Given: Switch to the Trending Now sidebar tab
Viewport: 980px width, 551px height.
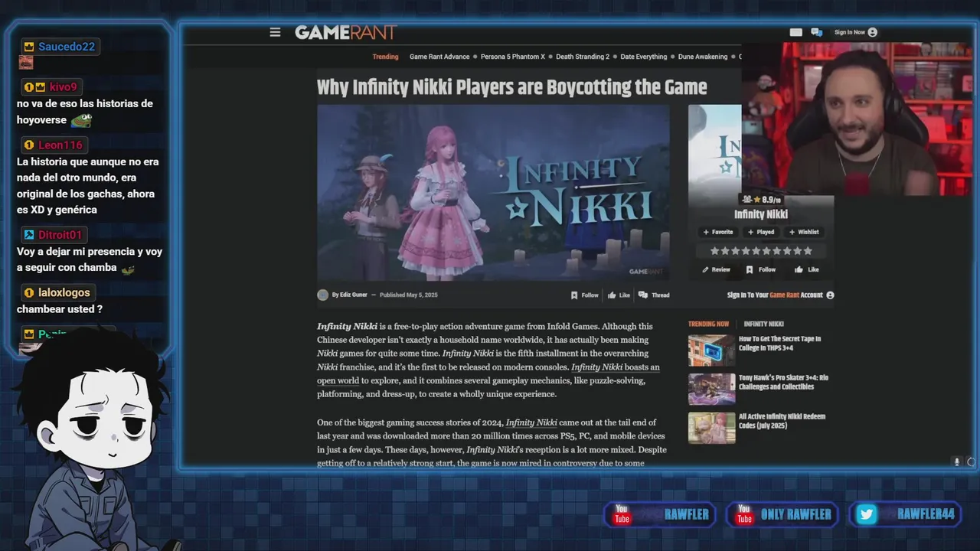Looking at the screenshot, I should [708, 324].
